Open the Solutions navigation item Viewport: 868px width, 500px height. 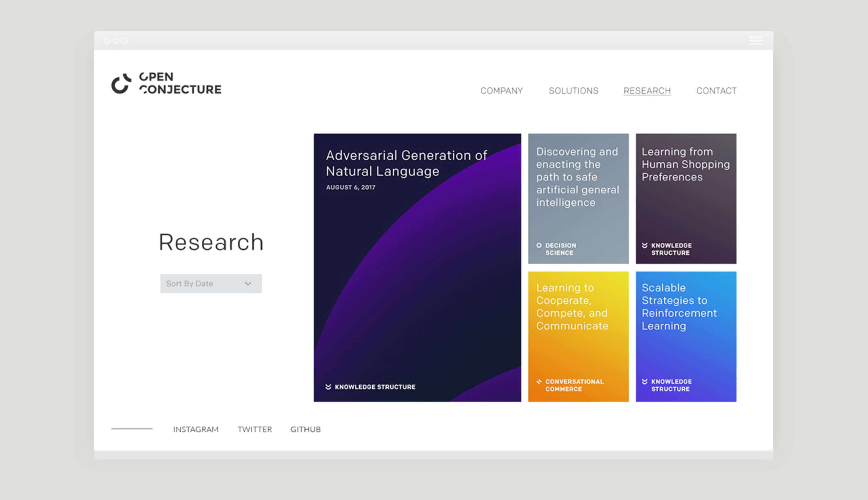pyautogui.click(x=573, y=91)
